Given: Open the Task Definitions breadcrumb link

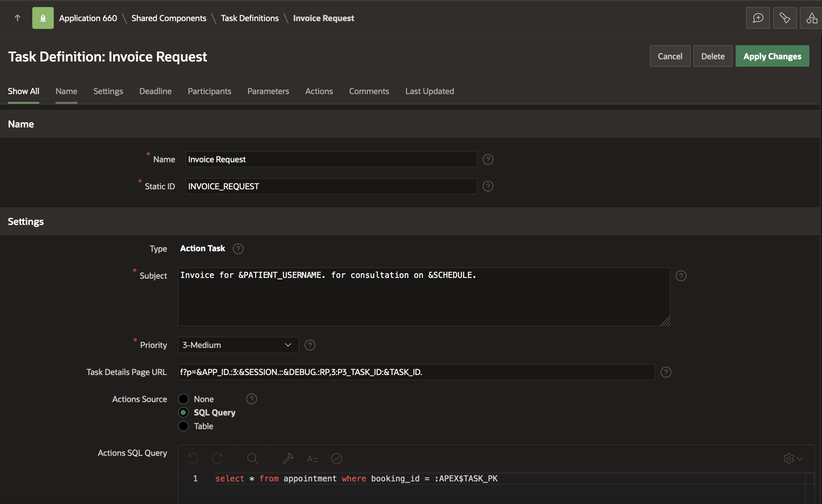Looking at the screenshot, I should tap(250, 18).
